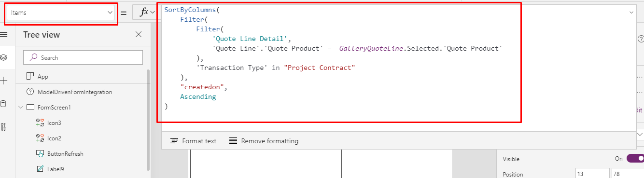Image resolution: width=644 pixels, height=178 pixels.
Task: Open the advanced tools icon in left rail
Action: [3, 127]
